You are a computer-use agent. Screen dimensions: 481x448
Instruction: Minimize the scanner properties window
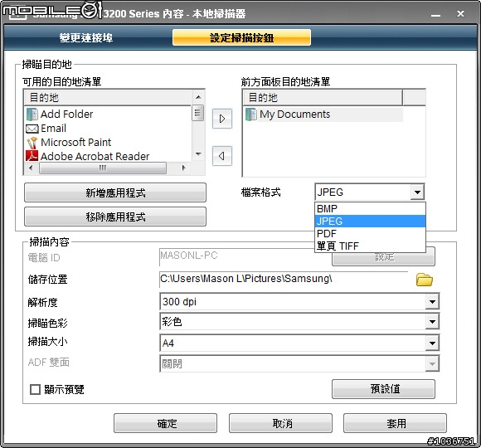point(435,14)
